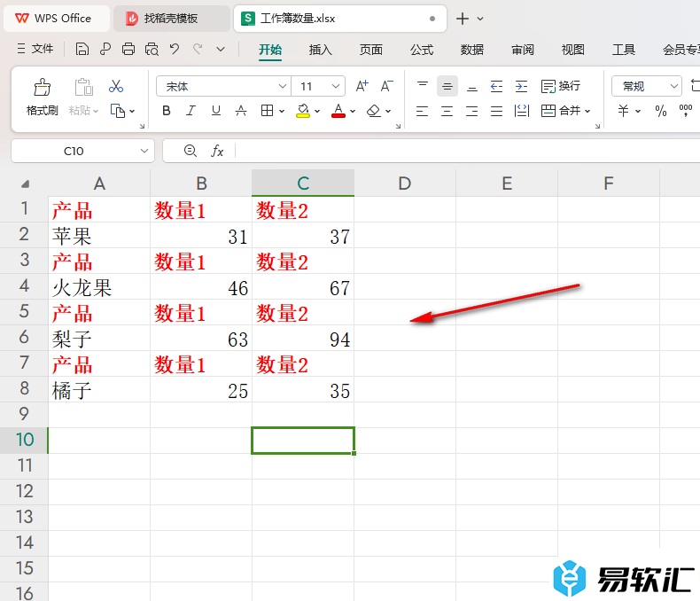Screen dimensions: 700x601
Task: Click the increase indent icon
Action: tap(521, 86)
